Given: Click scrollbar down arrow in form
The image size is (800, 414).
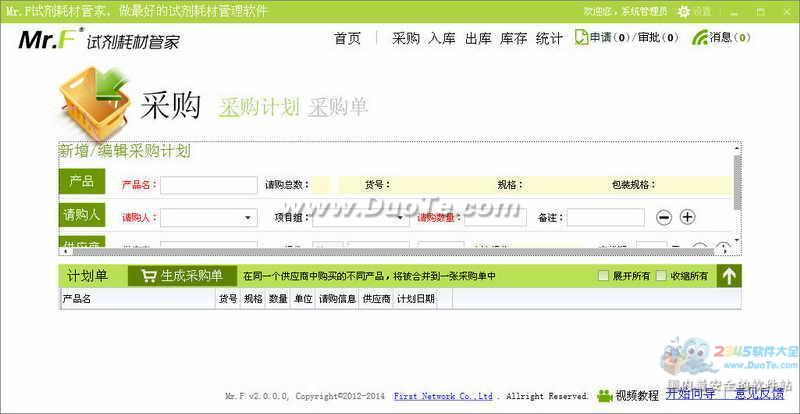Looking at the screenshot, I should [x=737, y=239].
